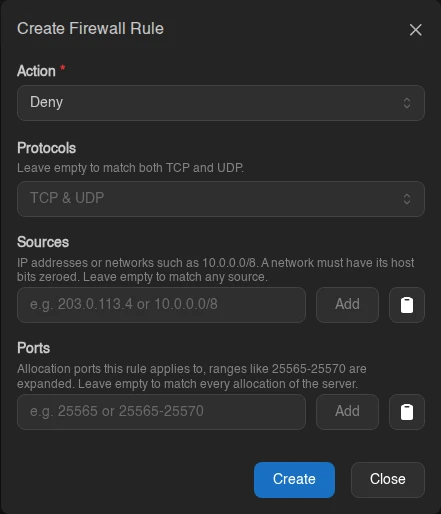Add the entered source with Add button
This screenshot has height=514, width=441.
[347, 305]
